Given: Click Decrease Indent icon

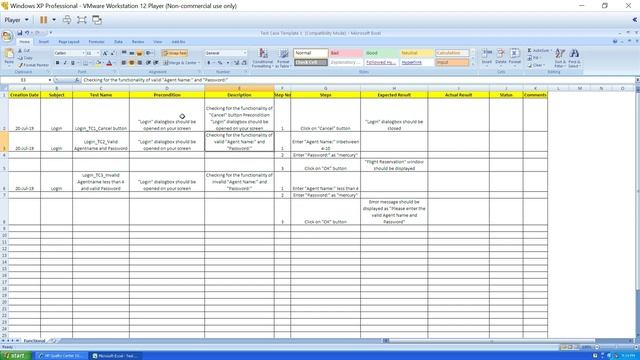Looking at the screenshot, I should [148, 63].
